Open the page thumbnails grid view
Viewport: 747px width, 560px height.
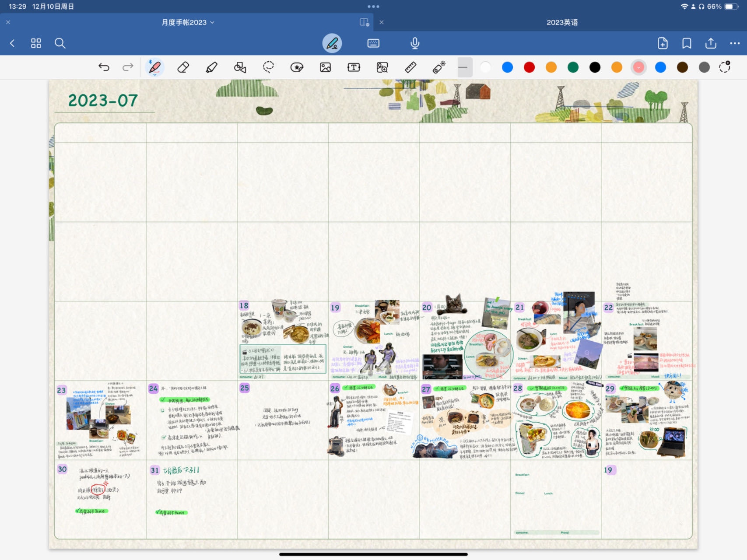coord(36,43)
